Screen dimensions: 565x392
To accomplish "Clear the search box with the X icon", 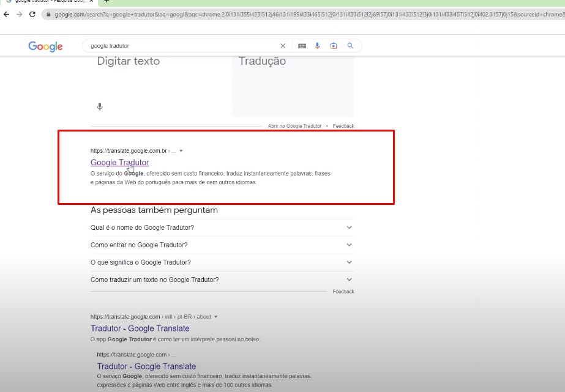I will (x=283, y=46).
